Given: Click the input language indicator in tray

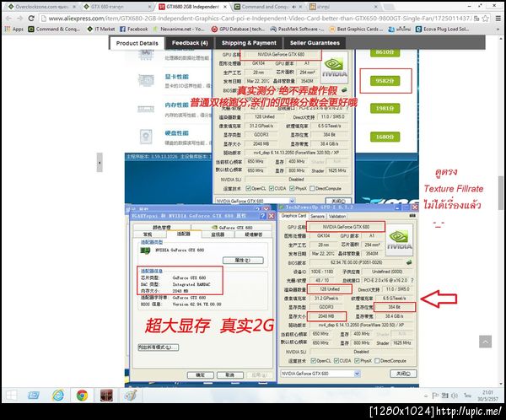Looking at the screenshot, I should [x=467, y=396].
